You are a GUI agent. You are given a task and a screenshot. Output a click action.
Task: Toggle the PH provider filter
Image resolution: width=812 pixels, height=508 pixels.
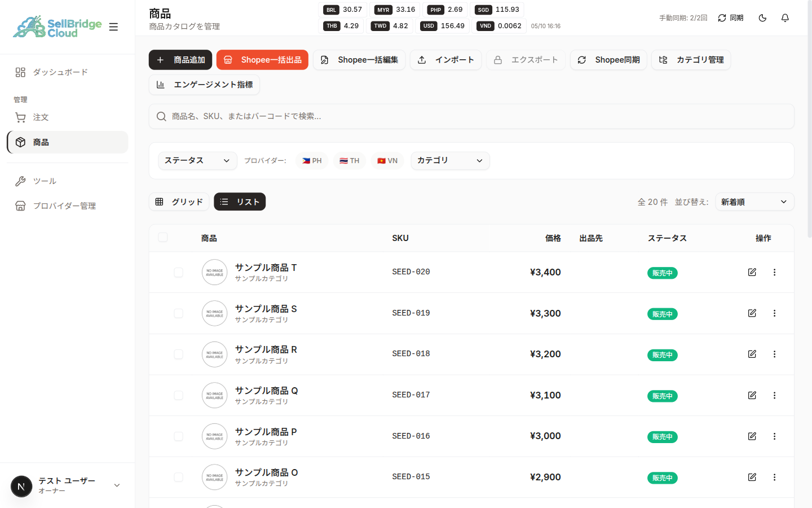(x=312, y=161)
